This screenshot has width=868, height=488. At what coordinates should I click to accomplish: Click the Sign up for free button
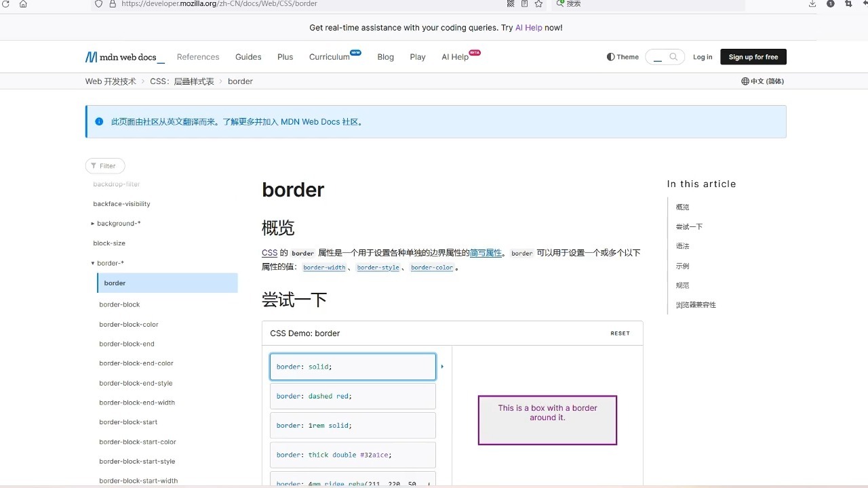753,57
